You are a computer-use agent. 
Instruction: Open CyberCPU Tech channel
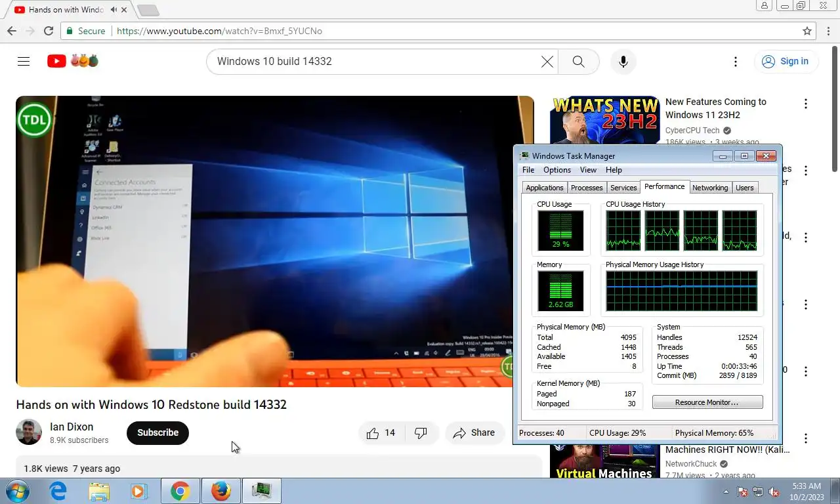tap(692, 131)
